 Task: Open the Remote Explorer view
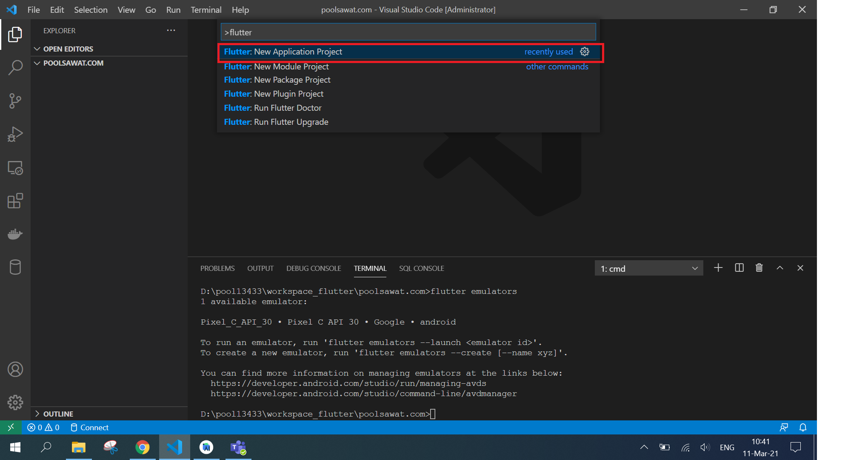15,168
